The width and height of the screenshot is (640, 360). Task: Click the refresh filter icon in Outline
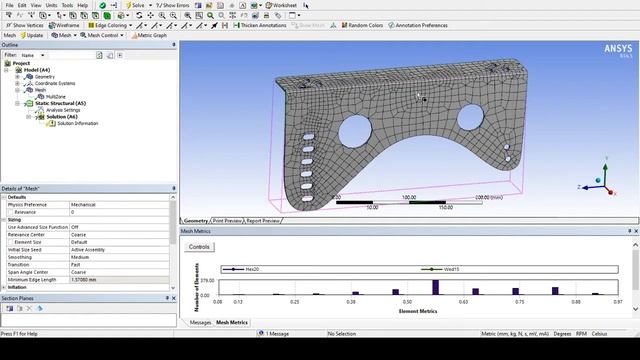99,55
